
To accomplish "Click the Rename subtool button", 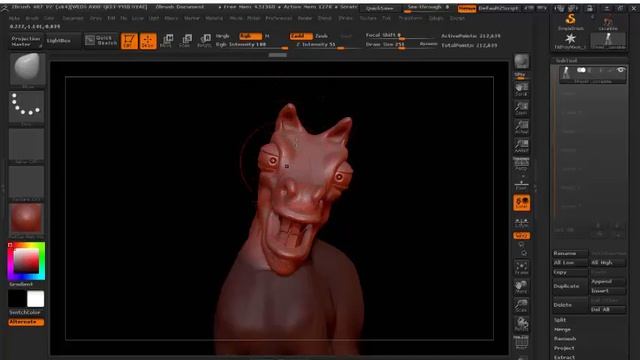I will 570,253.
